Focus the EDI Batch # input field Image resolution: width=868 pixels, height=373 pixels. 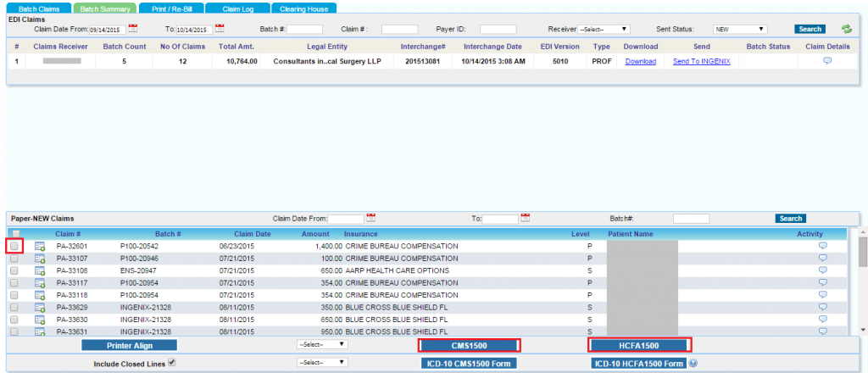click(x=304, y=30)
